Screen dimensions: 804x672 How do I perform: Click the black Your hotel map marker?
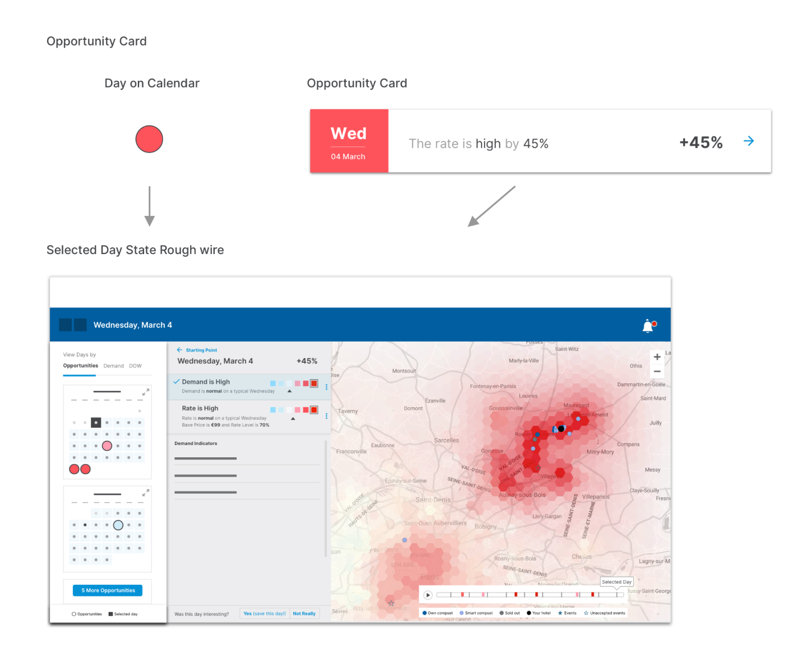561,428
